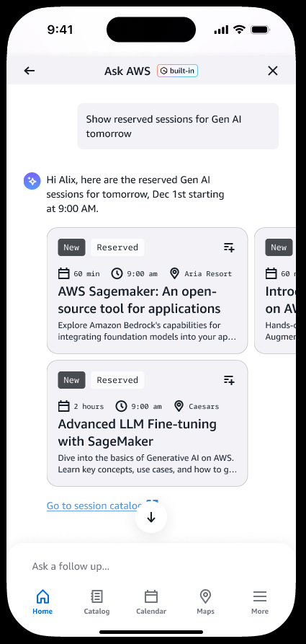This screenshot has height=644, width=306.
Task: Close the Ask AWS chat
Action: pos(273,71)
